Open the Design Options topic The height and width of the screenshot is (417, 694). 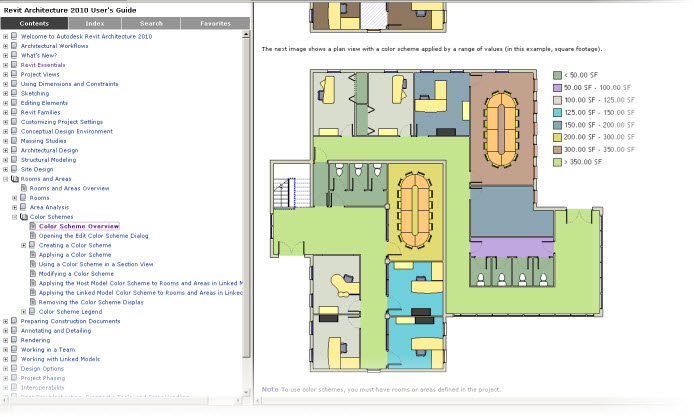(x=42, y=369)
